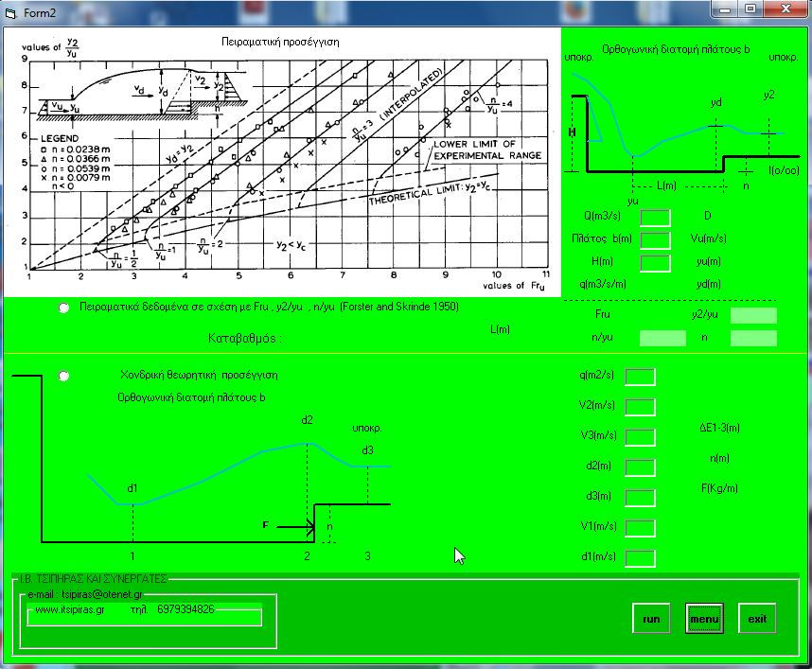Click the n/yu output box
Screen dimensions: 812x669
pyautogui.click(x=662, y=338)
